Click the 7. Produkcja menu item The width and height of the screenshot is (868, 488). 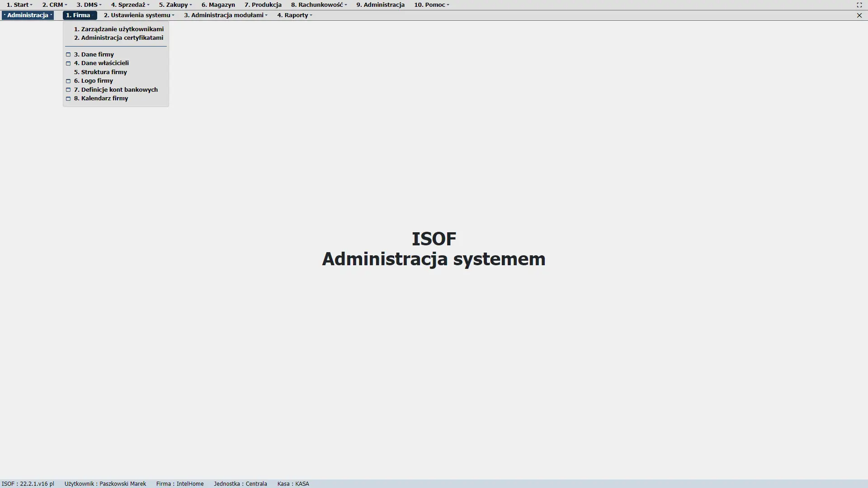click(x=263, y=5)
